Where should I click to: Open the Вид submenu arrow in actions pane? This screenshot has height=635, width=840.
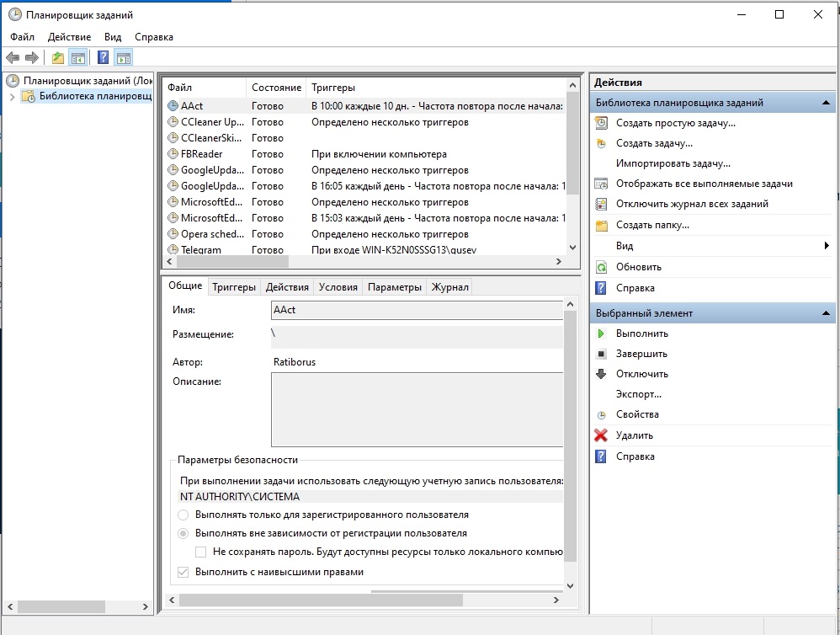(827, 246)
